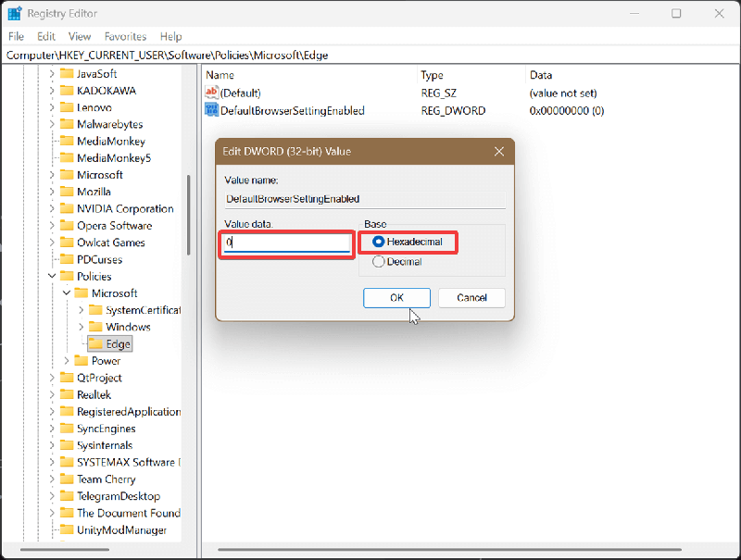Click the tree pane horizontal scrollbar
The width and height of the screenshot is (741, 560).
pyautogui.click(x=65, y=550)
